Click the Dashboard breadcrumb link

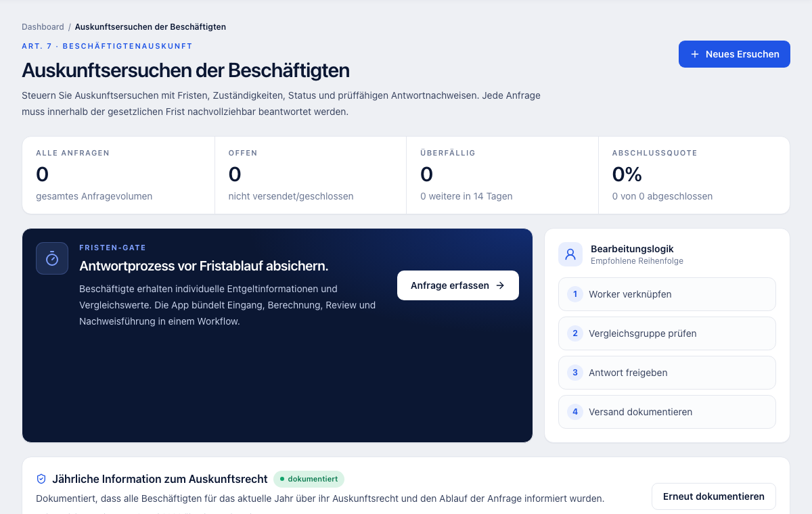43,27
